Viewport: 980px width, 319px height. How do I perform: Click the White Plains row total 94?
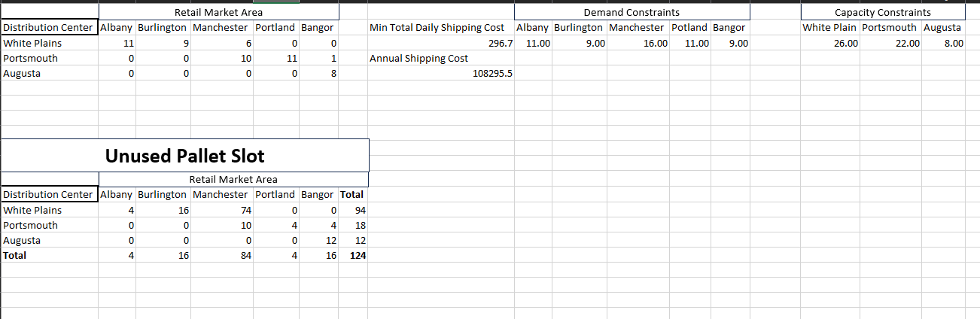coord(353,210)
